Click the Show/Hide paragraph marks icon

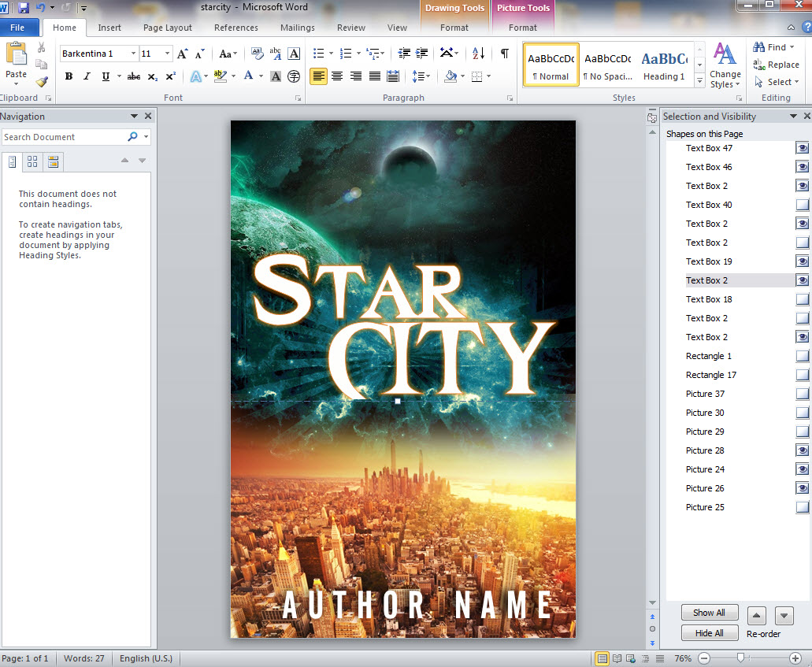(504, 54)
